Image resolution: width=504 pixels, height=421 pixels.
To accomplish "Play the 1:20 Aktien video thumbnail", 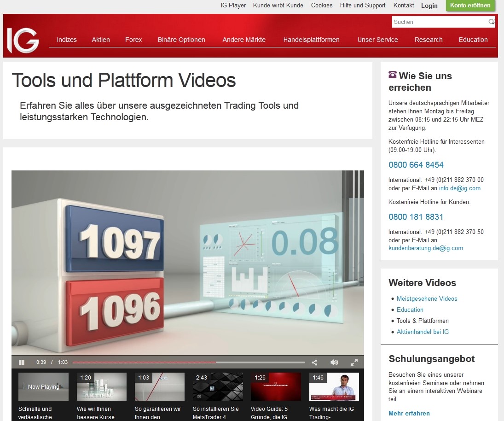I will click(102, 386).
